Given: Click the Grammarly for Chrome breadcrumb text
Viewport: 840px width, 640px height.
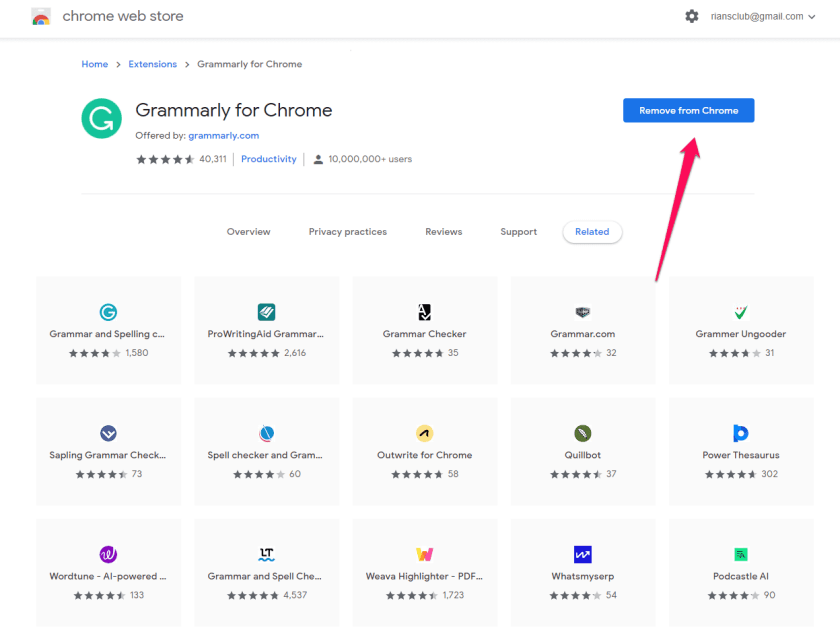Looking at the screenshot, I should click(x=250, y=64).
